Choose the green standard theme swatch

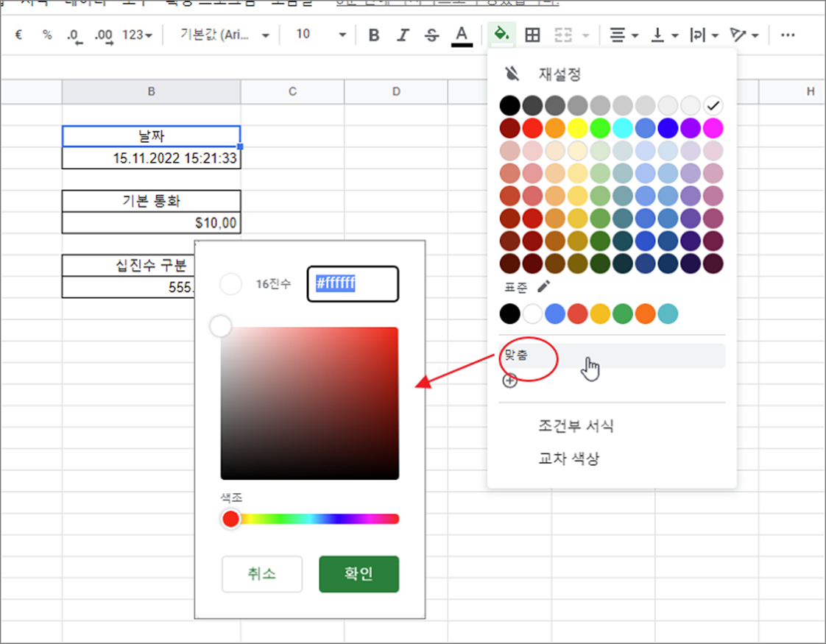(x=623, y=314)
